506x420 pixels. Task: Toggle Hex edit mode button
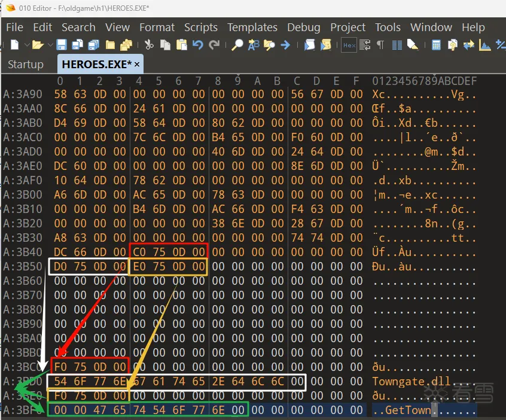pos(349,45)
